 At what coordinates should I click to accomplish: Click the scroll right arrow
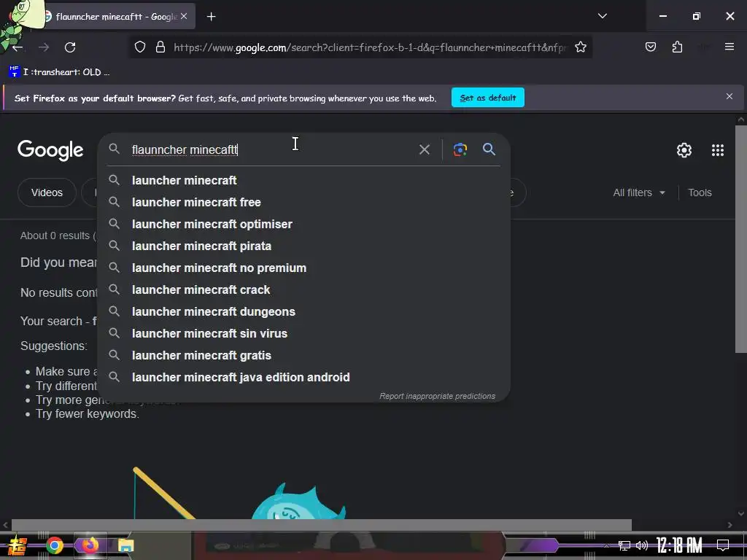(729, 525)
